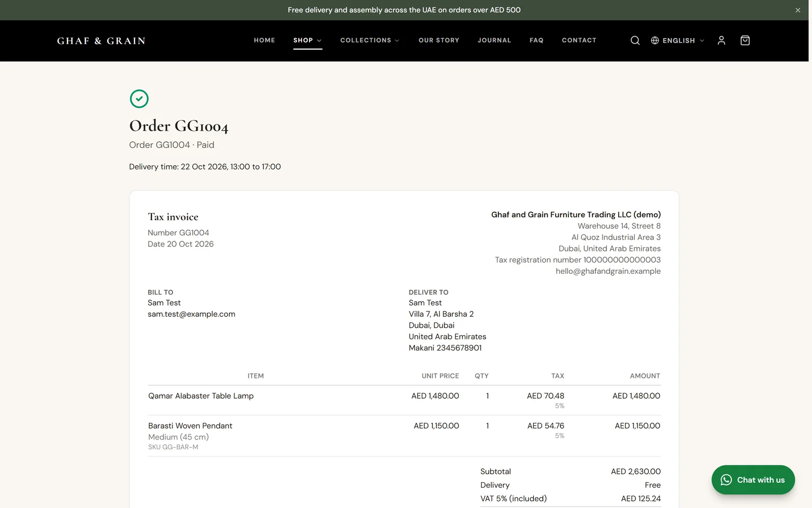812x508 pixels.
Task: Go to the HOME page
Action: tap(264, 40)
